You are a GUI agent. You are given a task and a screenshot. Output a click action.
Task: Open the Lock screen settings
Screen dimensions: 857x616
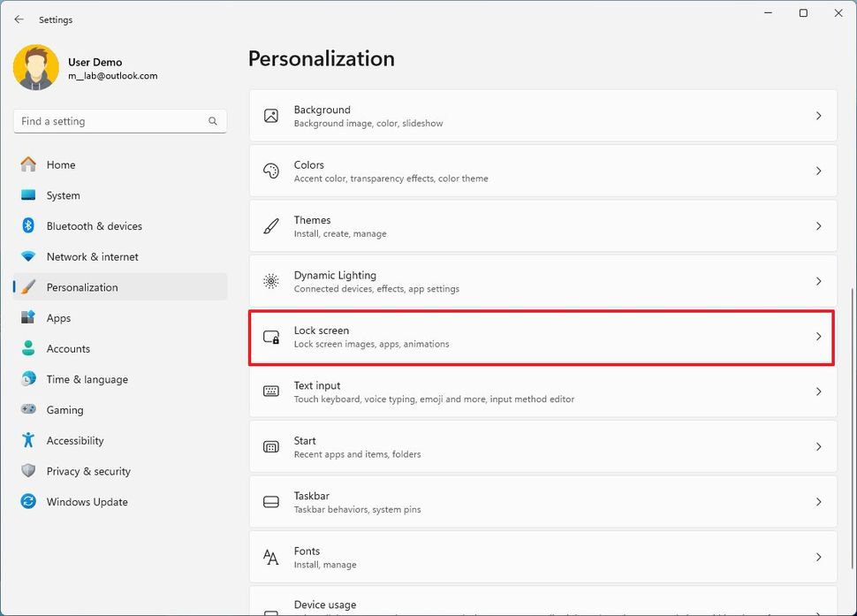click(x=542, y=337)
